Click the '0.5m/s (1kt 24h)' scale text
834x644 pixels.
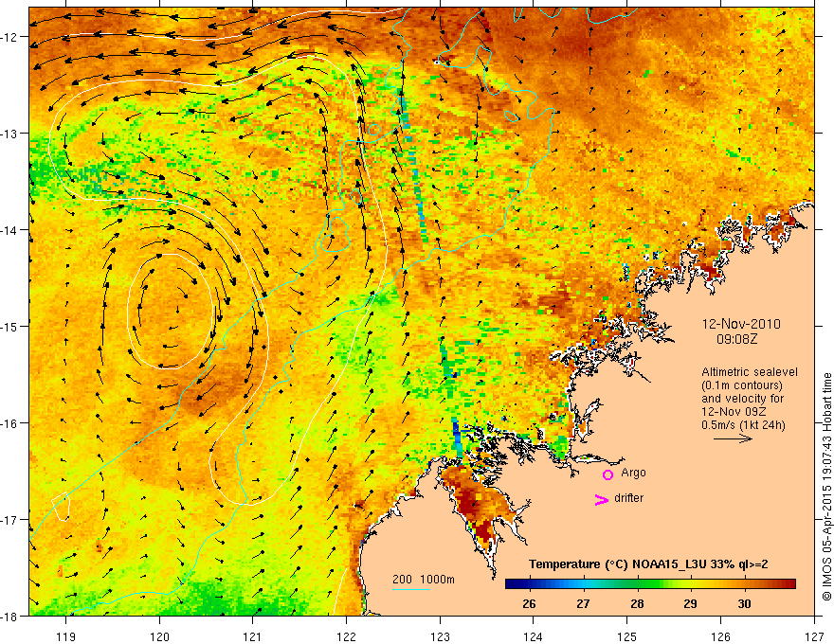[x=743, y=424]
